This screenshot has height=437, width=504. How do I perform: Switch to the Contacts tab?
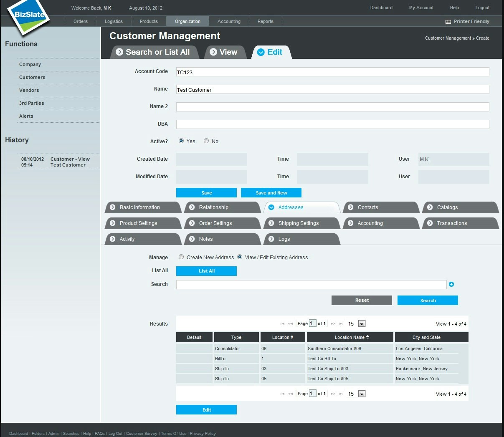368,207
